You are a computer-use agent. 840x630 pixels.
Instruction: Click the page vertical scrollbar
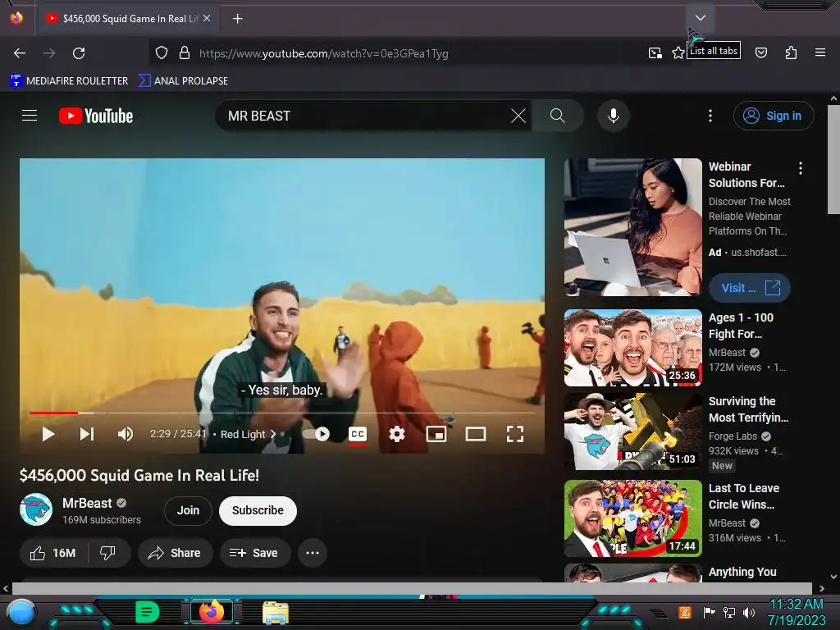click(x=833, y=159)
